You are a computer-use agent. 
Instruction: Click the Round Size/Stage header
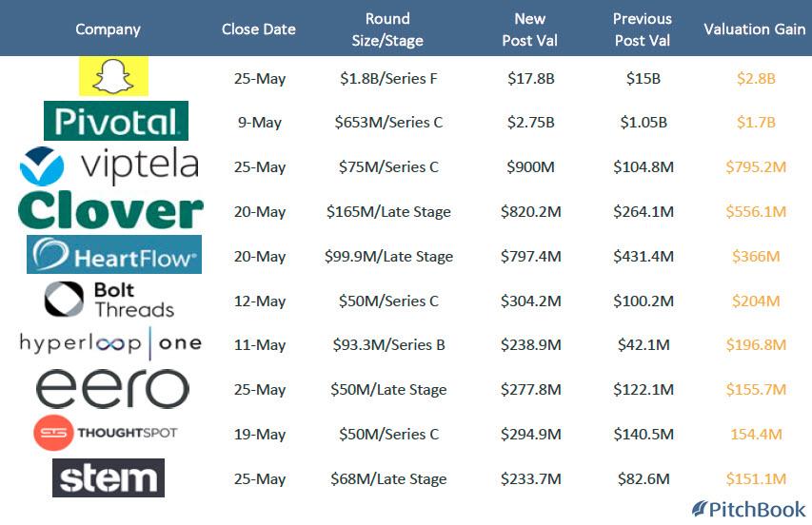coord(387,29)
